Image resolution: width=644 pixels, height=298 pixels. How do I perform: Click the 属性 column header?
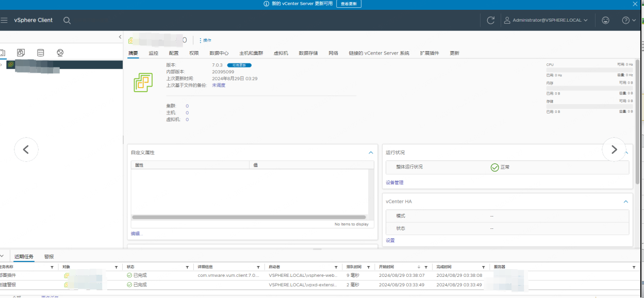[x=190, y=165]
